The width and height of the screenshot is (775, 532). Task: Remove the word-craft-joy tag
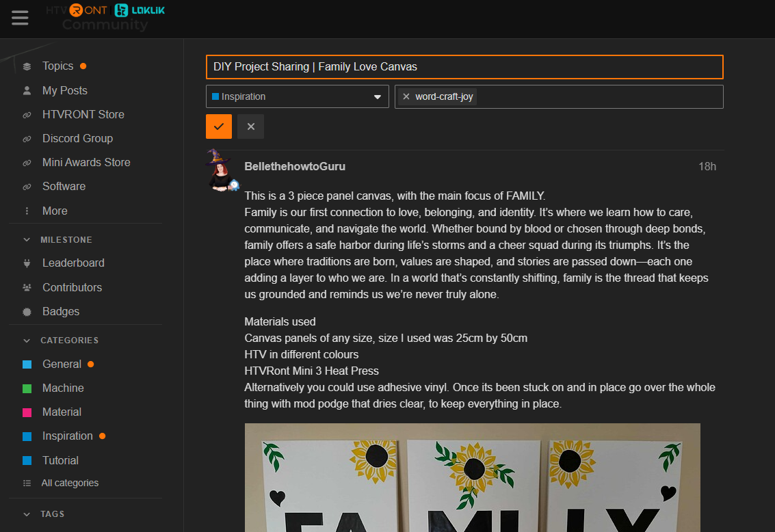(x=406, y=97)
